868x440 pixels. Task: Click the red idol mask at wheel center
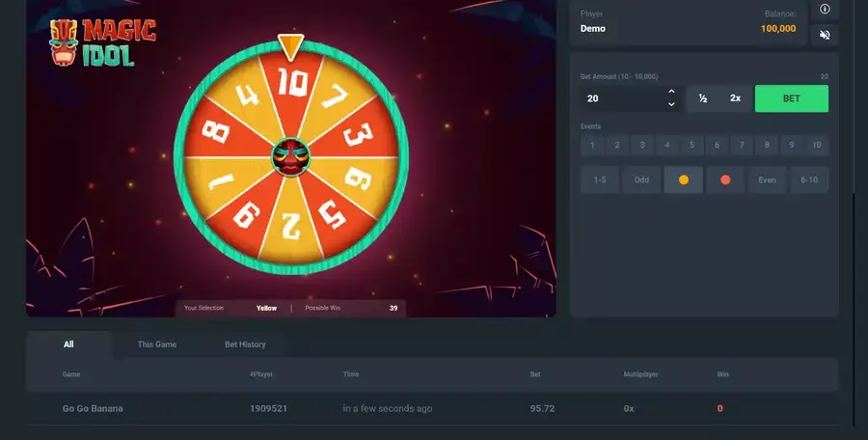[290, 157]
